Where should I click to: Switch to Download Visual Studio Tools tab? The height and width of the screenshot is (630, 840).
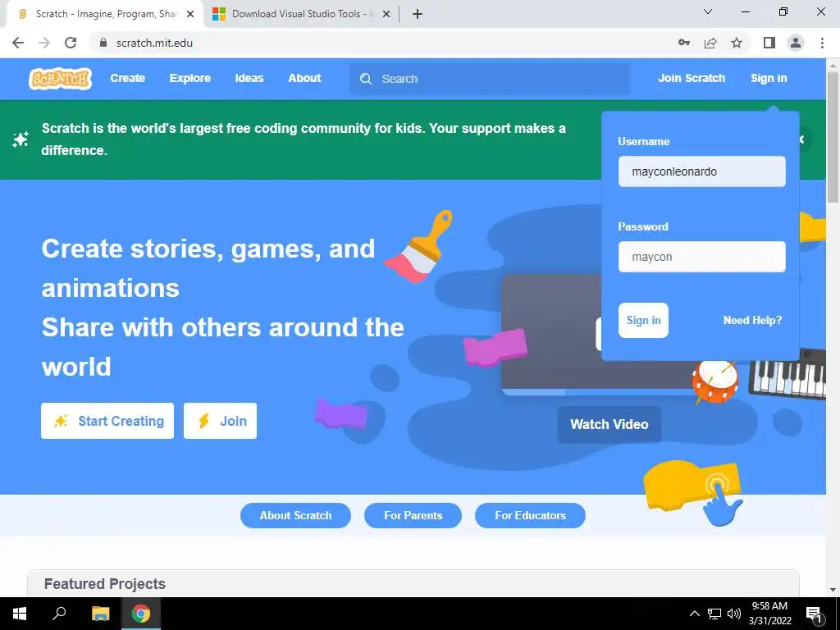coord(301,14)
